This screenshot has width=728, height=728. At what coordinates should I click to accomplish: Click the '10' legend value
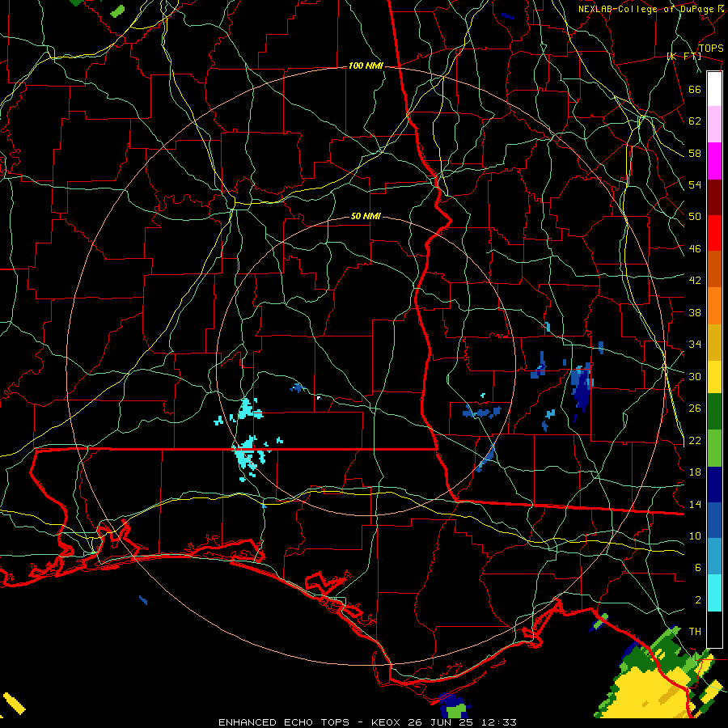click(695, 536)
